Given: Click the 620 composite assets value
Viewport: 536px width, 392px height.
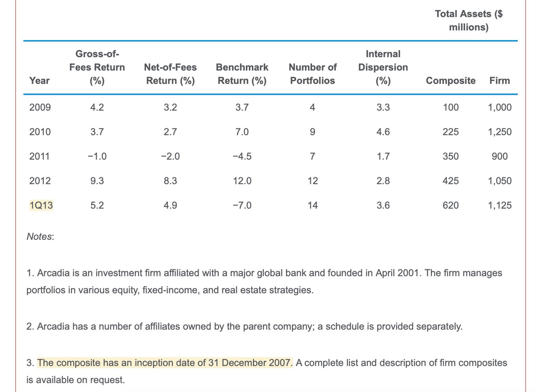Looking at the screenshot, I should [x=451, y=205].
